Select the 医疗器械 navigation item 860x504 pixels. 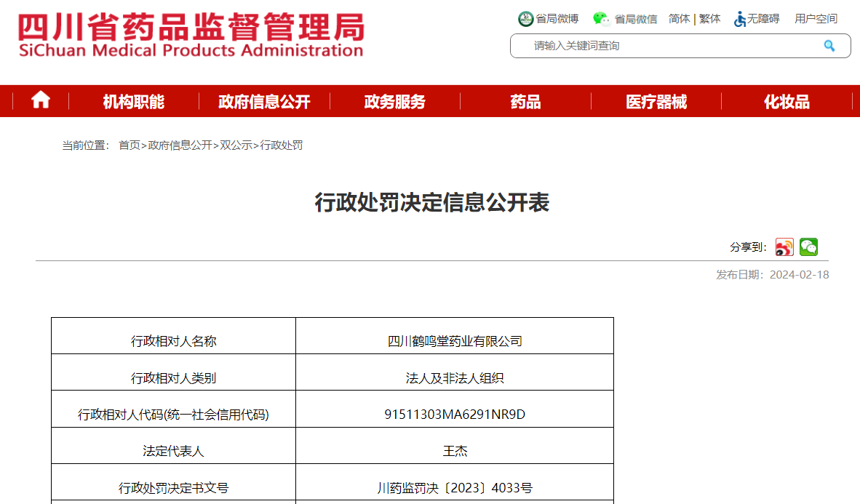pyautogui.click(x=656, y=102)
